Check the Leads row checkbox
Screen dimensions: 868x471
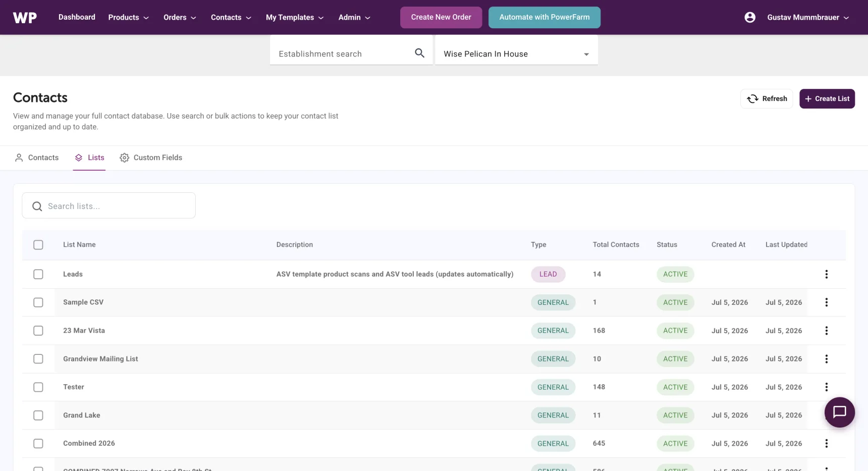tap(38, 274)
